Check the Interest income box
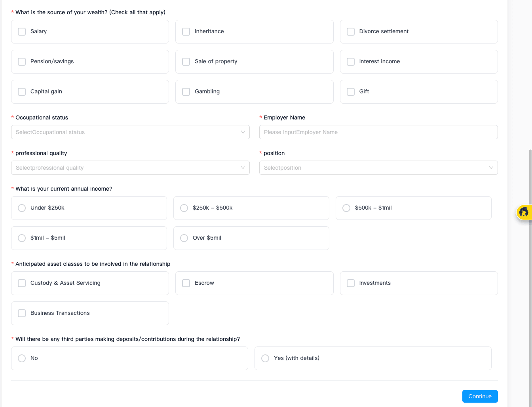The height and width of the screenshot is (407, 532). point(351,62)
